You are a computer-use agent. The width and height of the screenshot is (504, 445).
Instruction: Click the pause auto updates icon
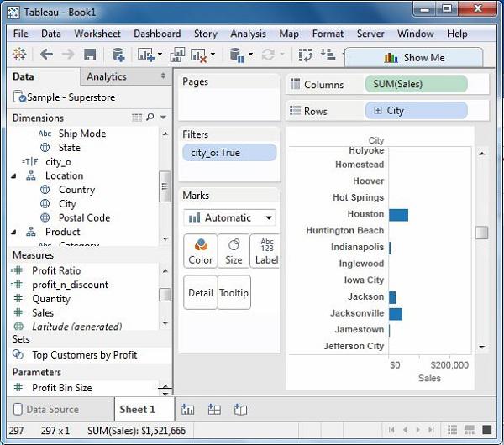237,55
